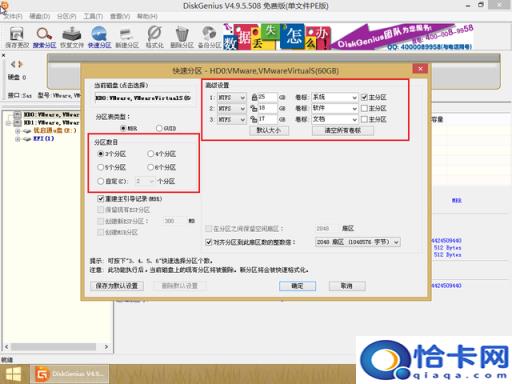Screen dimensions: 512x384
Task: Open the volume label dropdown showing 文档
Action: 335,119
